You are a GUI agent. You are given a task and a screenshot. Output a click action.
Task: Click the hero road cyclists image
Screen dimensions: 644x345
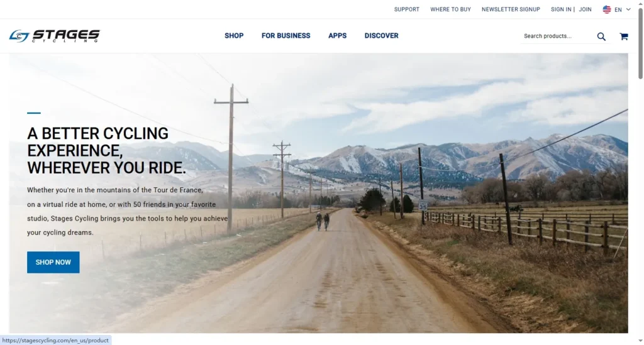(x=319, y=193)
